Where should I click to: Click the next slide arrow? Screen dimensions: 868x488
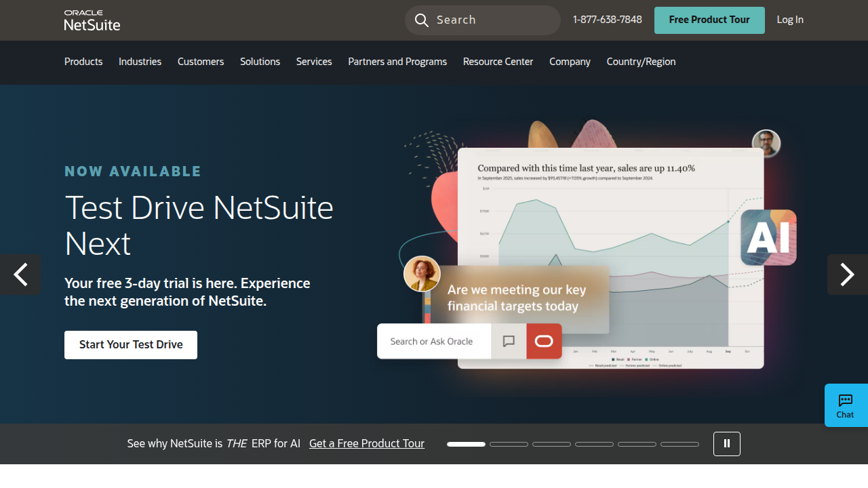[x=848, y=274]
